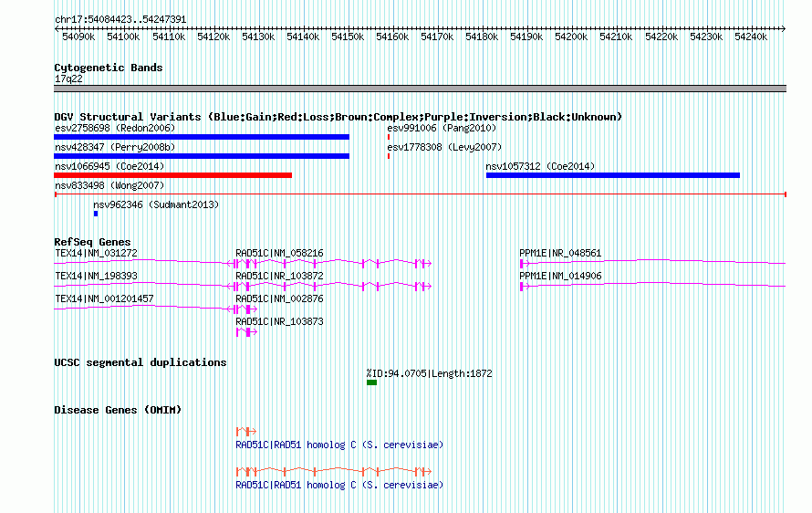
Task: Click the 54090k ruler tick label
Action: 78,37
